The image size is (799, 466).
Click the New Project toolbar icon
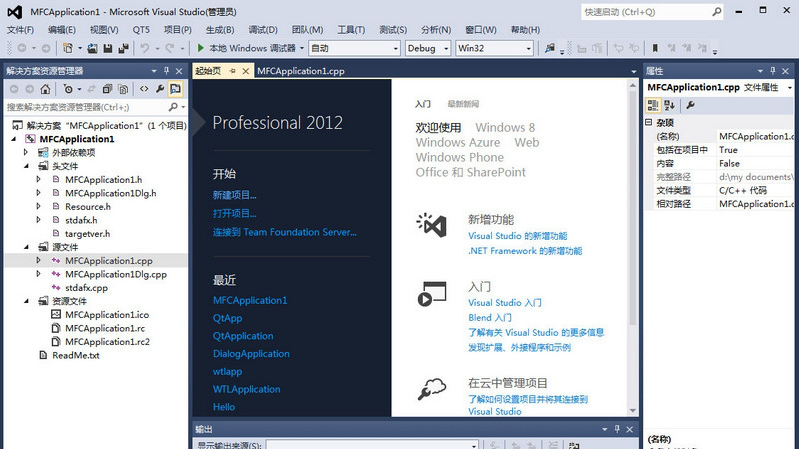coord(67,48)
